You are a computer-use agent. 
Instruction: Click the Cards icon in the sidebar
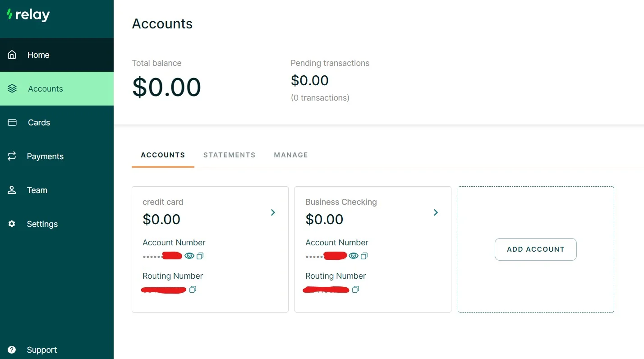tap(12, 122)
